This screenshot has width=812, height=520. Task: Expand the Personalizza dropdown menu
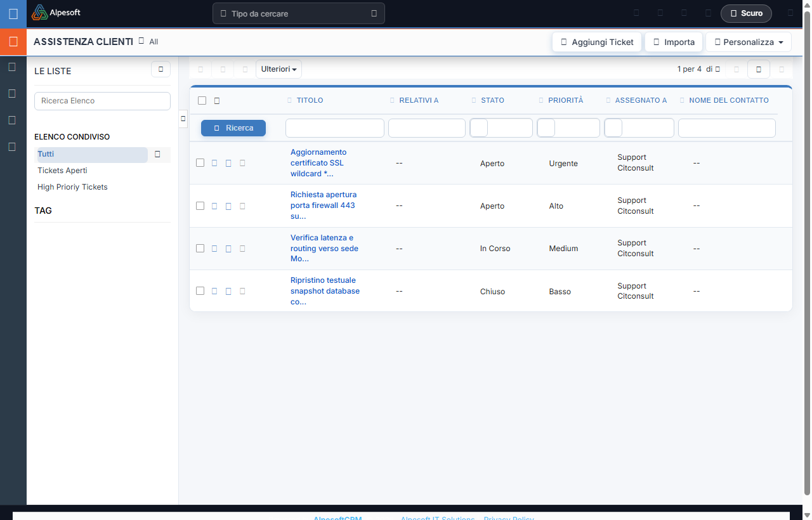coord(749,42)
